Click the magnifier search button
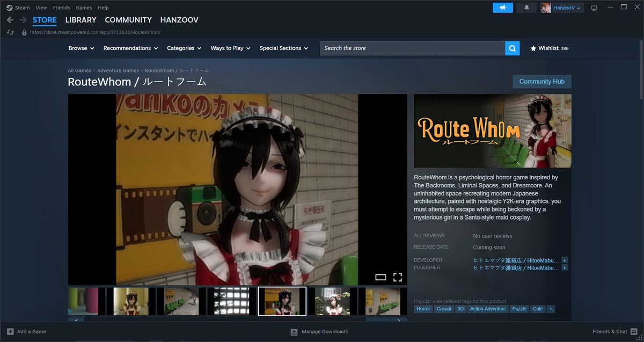This screenshot has width=644, height=342. 513,48
